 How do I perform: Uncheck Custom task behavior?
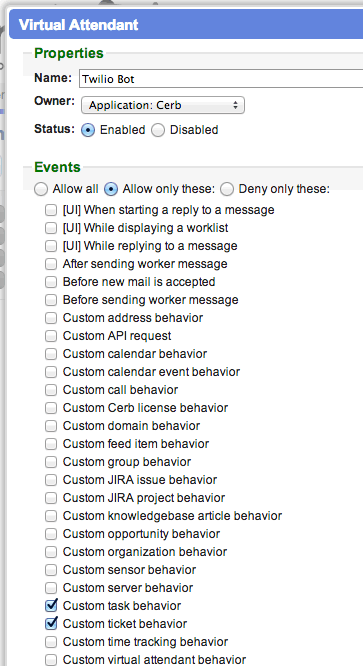[51, 605]
